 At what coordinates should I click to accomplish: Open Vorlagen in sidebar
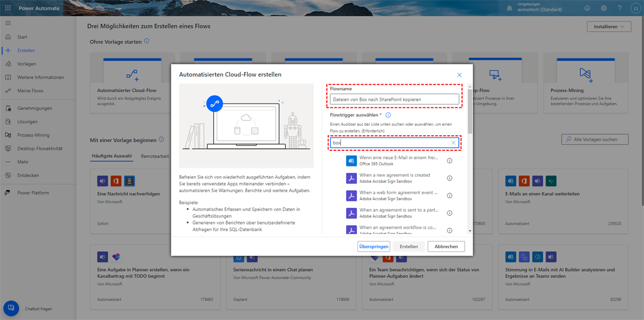point(26,64)
